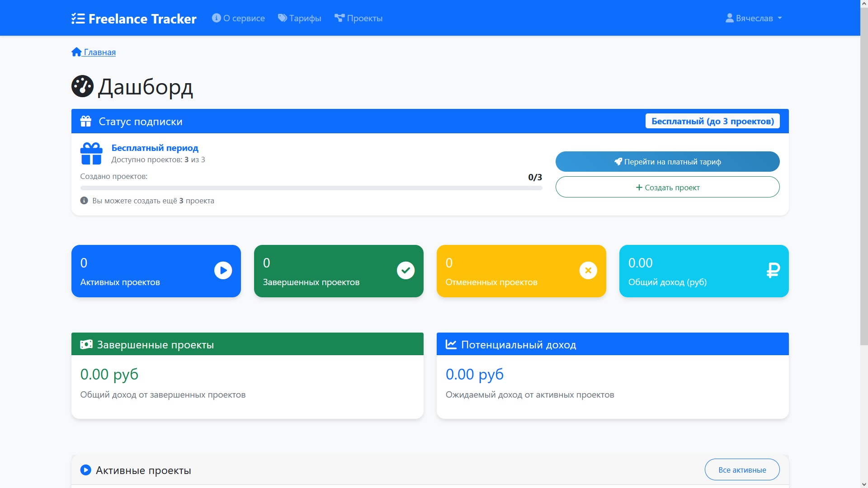Click the Дашборд page heading
This screenshot has width=868, height=488.
pyautogui.click(x=145, y=87)
